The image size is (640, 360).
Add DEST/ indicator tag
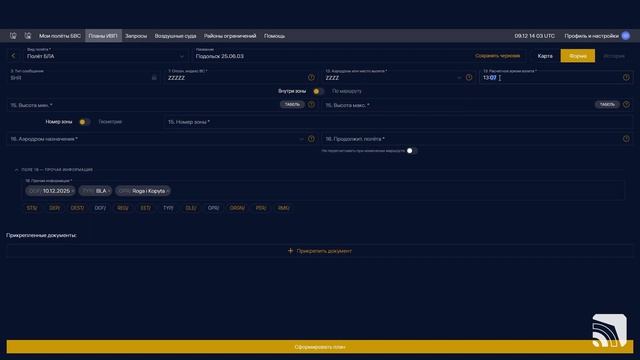click(x=77, y=208)
